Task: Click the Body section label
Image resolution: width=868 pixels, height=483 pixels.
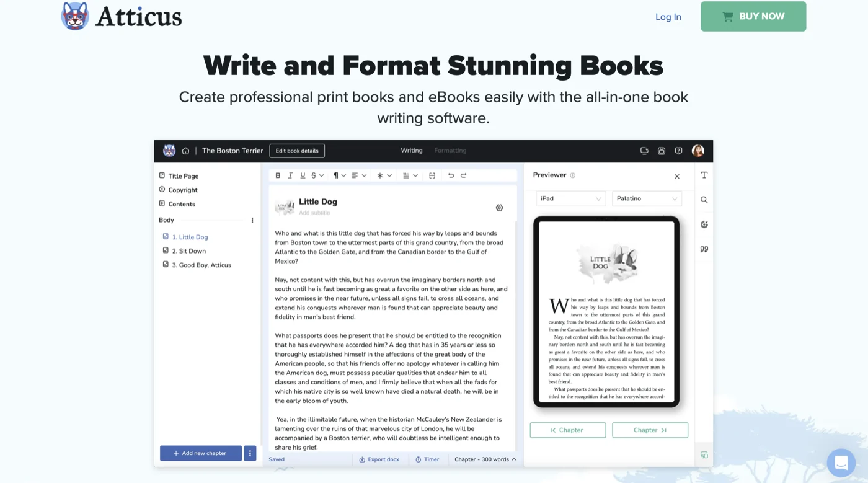Action: click(x=166, y=220)
